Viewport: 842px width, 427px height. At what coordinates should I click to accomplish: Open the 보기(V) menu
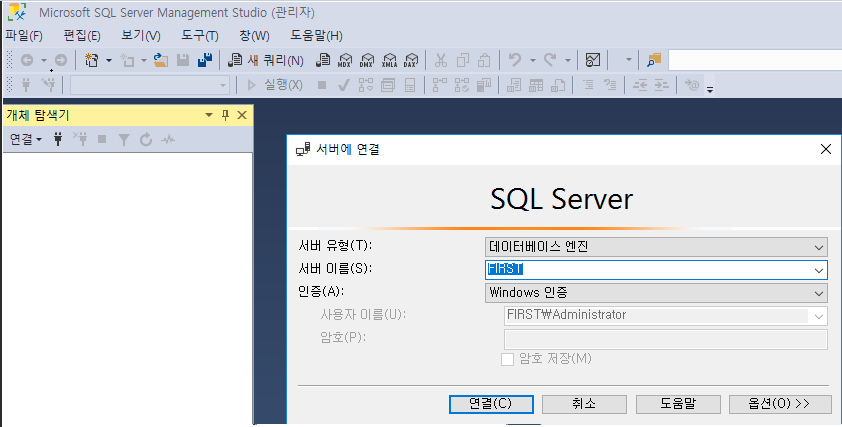pyautogui.click(x=141, y=35)
